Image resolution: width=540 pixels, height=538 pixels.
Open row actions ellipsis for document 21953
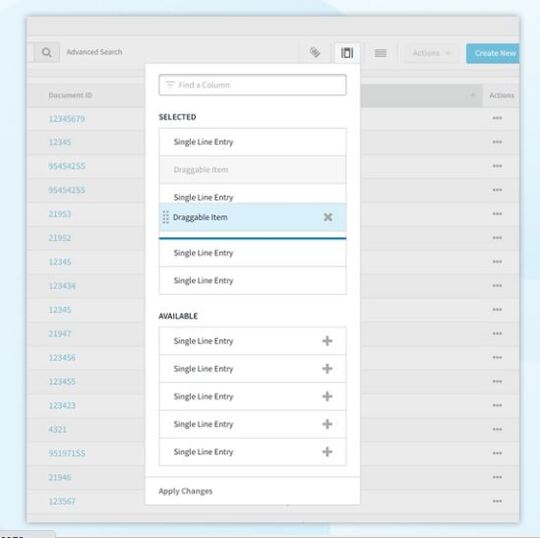tap(497, 214)
